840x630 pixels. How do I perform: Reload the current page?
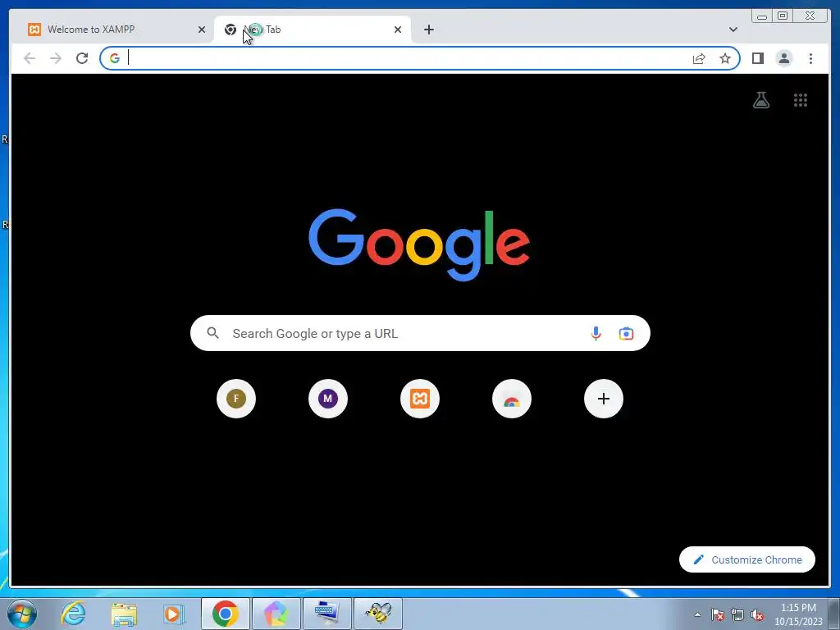(81, 58)
